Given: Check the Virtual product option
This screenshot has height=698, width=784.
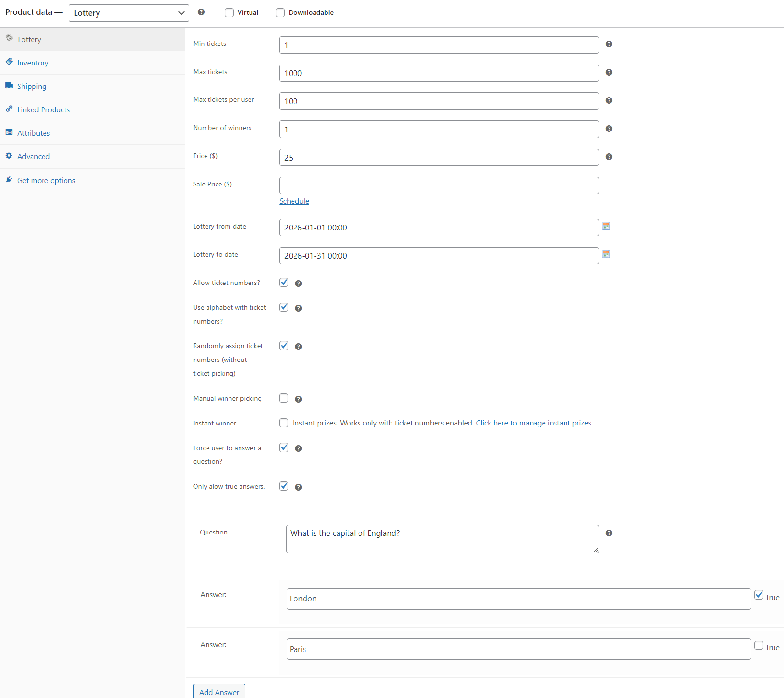Looking at the screenshot, I should [229, 13].
